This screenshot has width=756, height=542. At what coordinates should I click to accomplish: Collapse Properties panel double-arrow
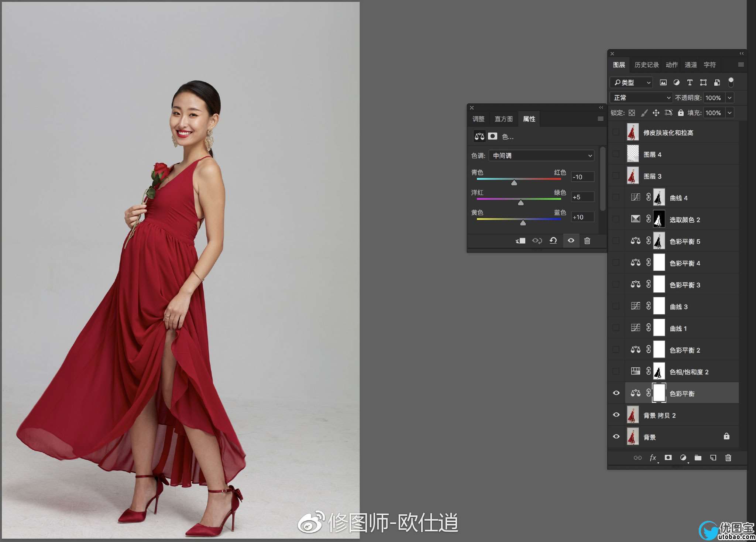point(601,107)
